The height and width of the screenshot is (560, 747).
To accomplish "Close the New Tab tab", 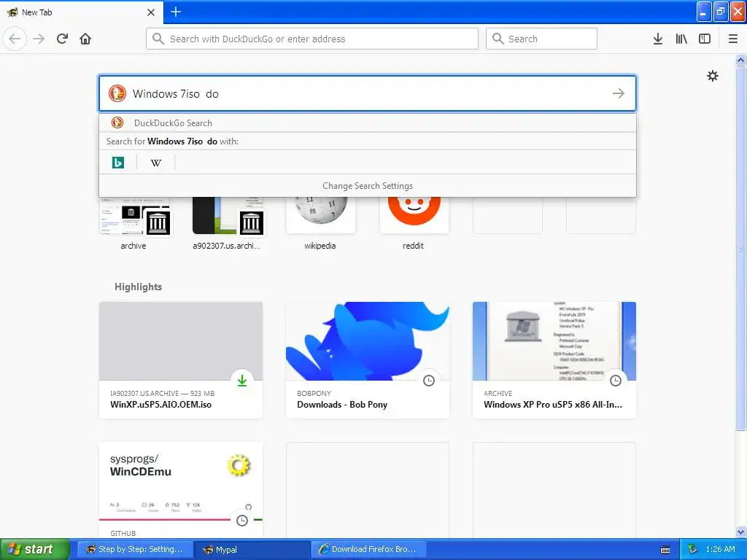I will click(x=151, y=12).
